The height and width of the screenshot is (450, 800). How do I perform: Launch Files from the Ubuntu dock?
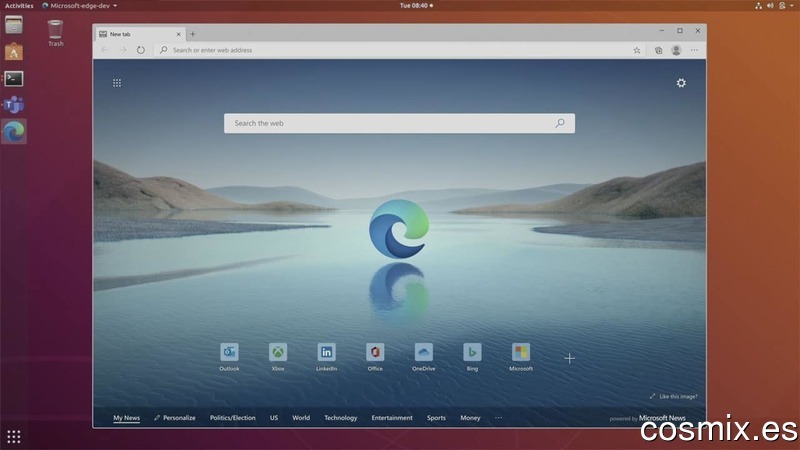coord(14,25)
